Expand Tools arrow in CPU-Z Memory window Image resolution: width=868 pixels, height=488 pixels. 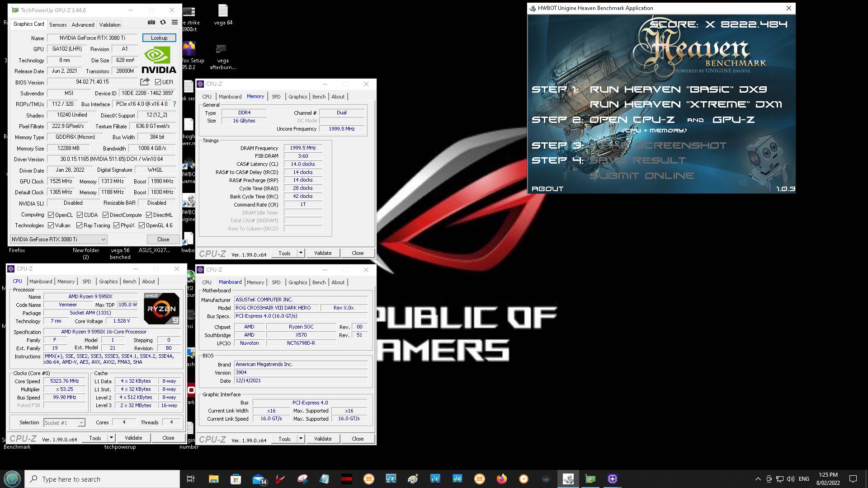tap(301, 253)
